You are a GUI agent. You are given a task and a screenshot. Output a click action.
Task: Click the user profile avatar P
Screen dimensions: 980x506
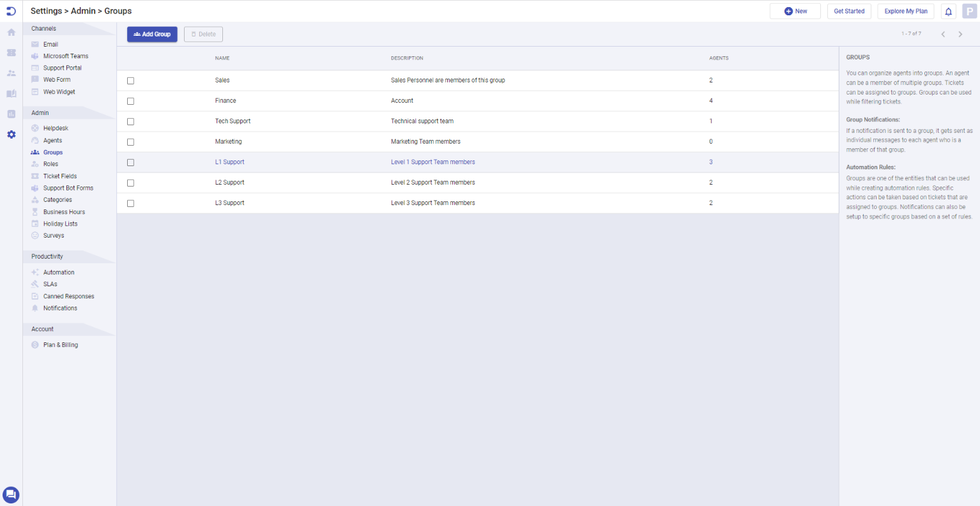(x=969, y=11)
